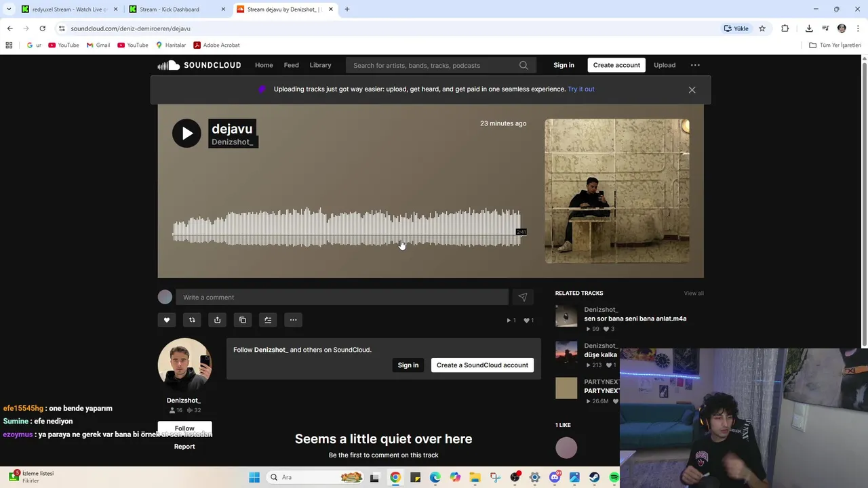Reload the page
Screen dimensions: 868x488
click(x=42, y=28)
